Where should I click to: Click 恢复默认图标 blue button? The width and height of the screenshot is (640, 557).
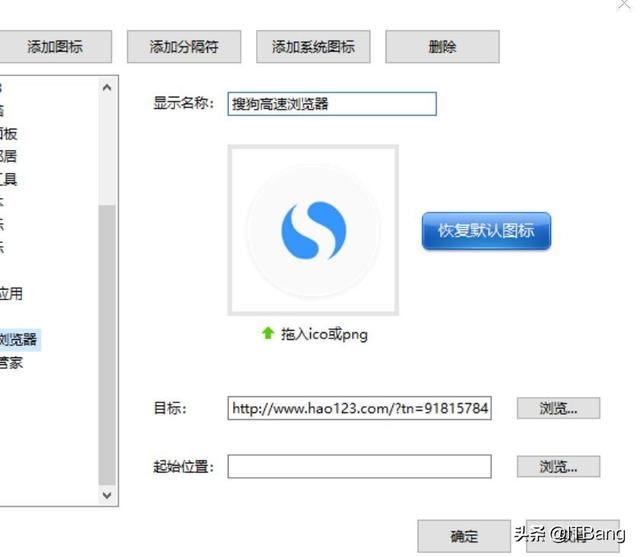pyautogui.click(x=486, y=231)
